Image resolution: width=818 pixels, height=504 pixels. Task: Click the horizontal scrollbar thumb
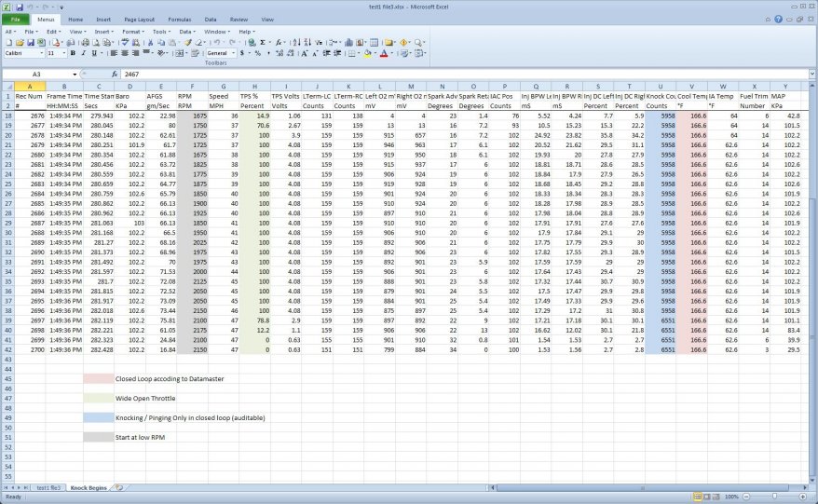point(643,488)
